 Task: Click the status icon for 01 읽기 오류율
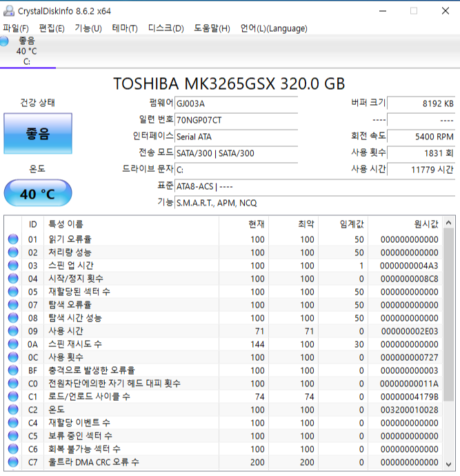click(13, 239)
